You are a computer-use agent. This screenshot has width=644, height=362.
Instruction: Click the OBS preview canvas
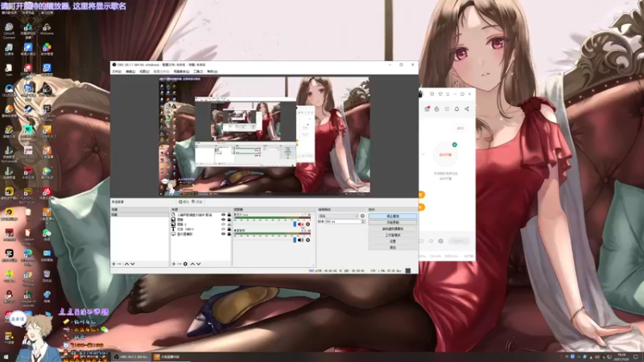265,136
